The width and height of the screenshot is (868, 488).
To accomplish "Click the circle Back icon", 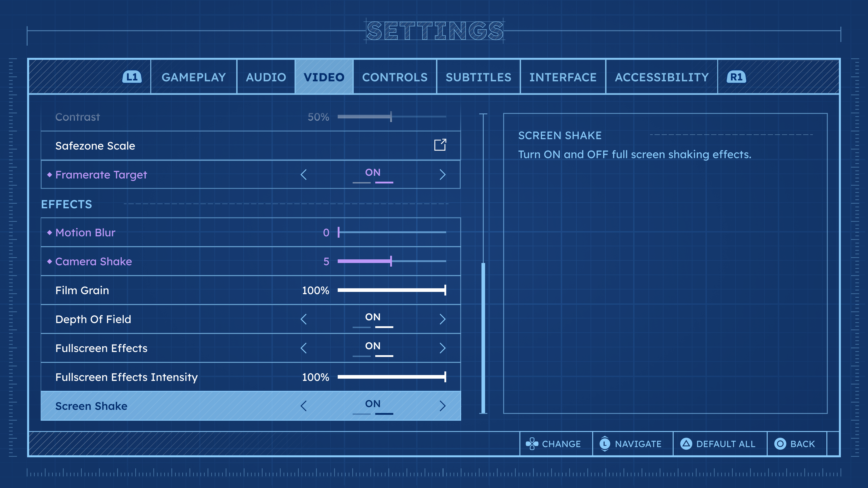I will [x=780, y=443].
